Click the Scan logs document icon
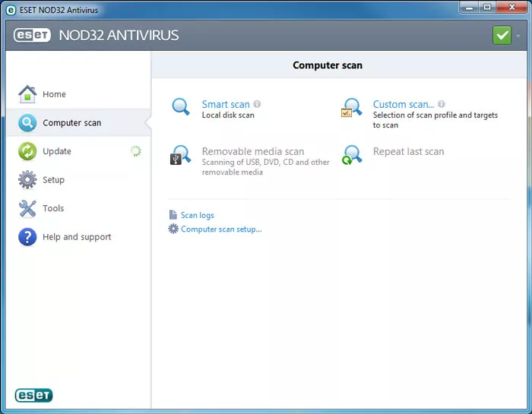Viewport: 532px width, 414px height. 173,215
